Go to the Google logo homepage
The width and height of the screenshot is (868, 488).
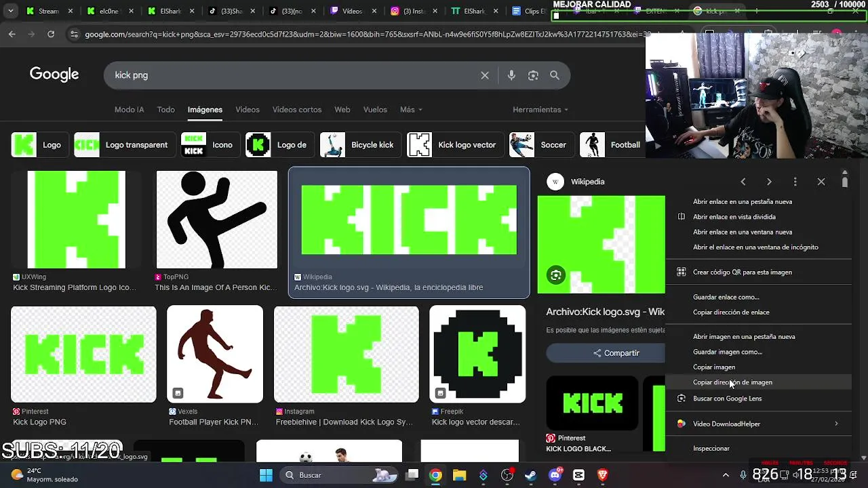point(54,75)
